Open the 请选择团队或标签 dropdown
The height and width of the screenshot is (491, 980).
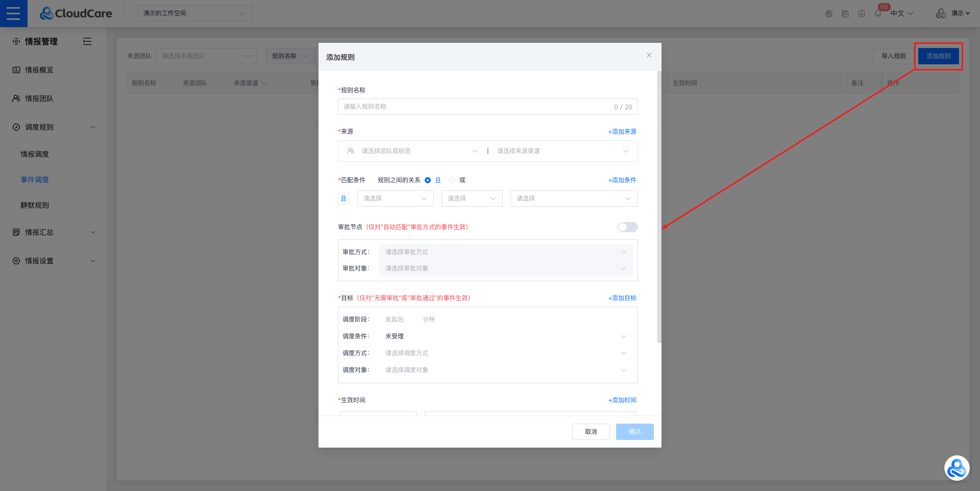[x=412, y=151]
